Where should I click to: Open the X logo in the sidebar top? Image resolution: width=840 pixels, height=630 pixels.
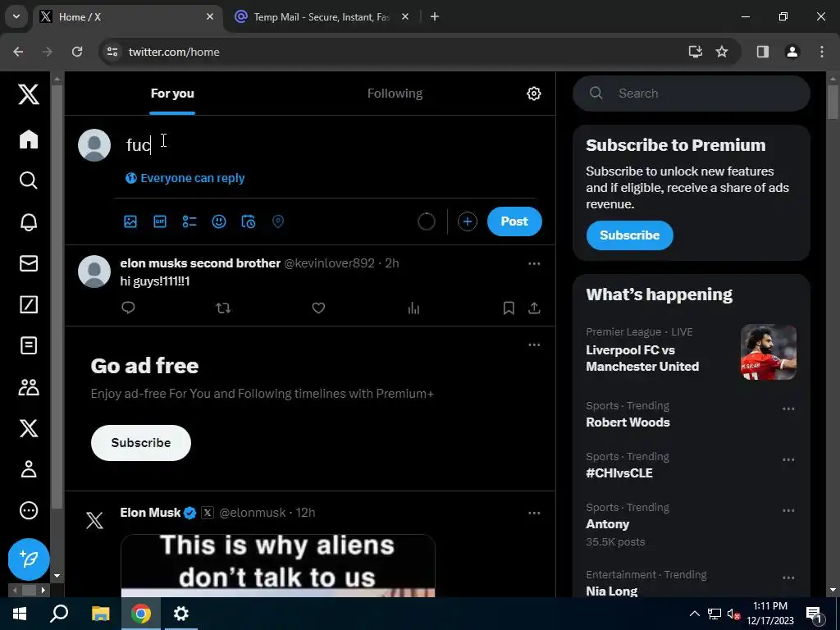29,94
